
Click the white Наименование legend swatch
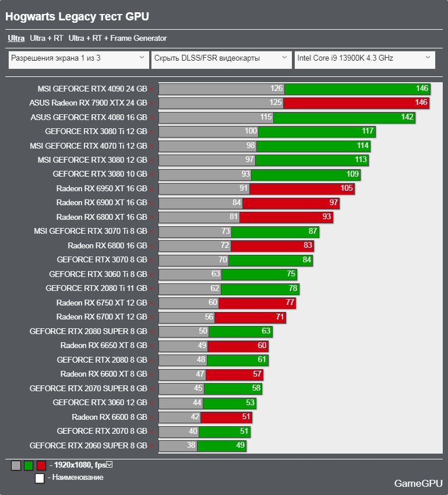(40, 478)
